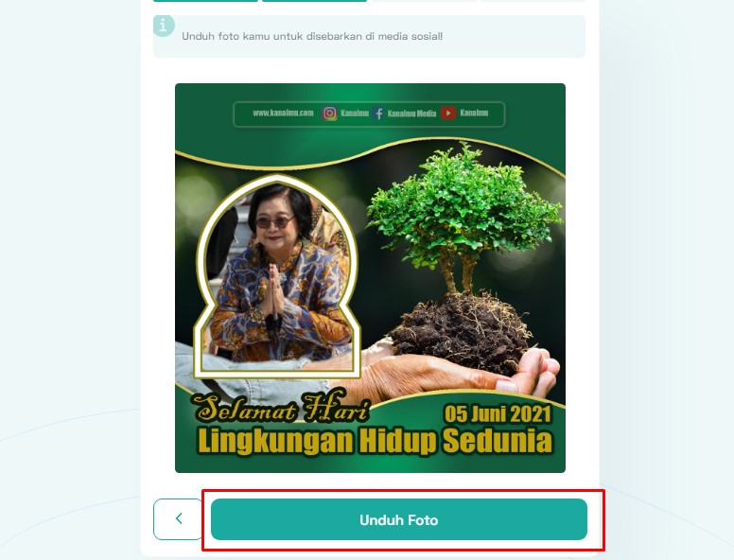Click the Kanalmu label beside the Instagram icon
This screenshot has width=734, height=560.
pyautogui.click(x=355, y=114)
